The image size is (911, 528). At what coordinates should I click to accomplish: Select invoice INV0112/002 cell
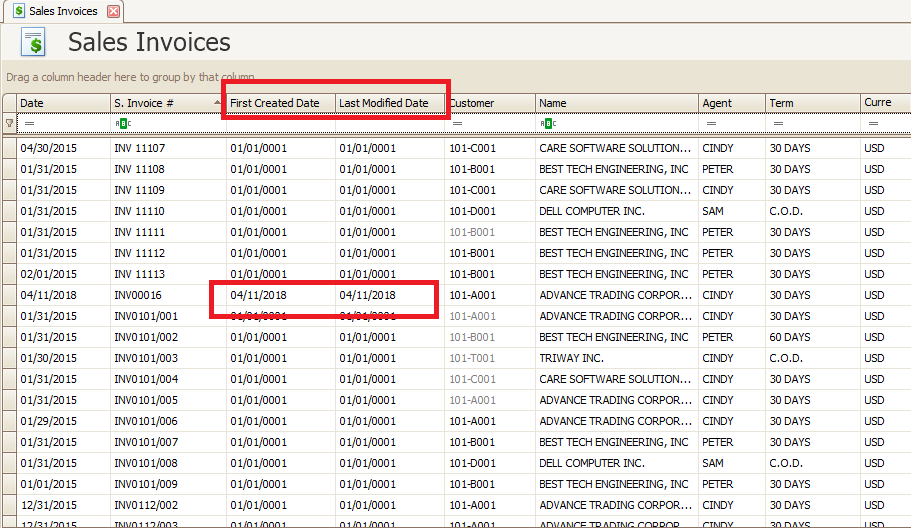(168, 505)
